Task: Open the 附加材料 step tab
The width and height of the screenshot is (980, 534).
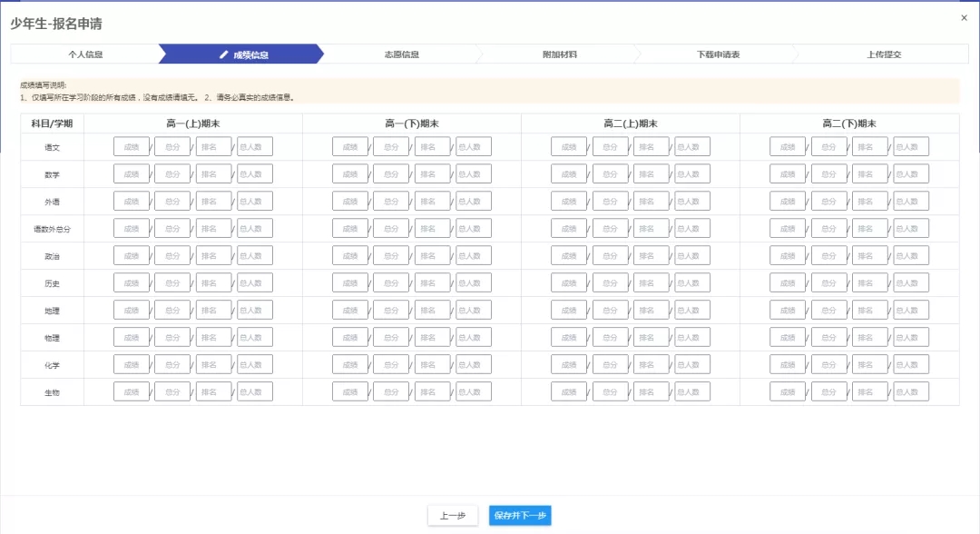Action: [x=559, y=54]
